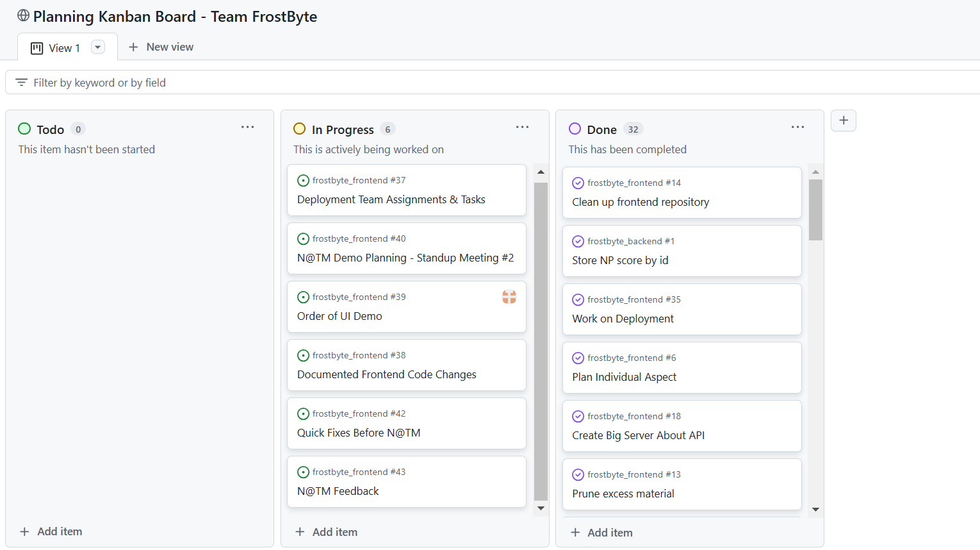Click the green Todo status circle icon
The height and width of the screenshot is (550, 980).
click(x=24, y=129)
